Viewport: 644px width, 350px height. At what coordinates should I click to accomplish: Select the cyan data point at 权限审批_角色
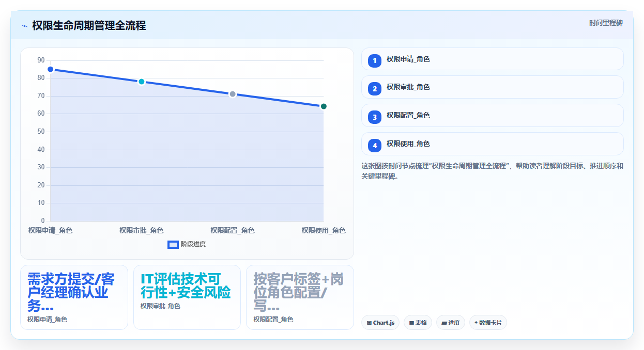[x=141, y=82]
